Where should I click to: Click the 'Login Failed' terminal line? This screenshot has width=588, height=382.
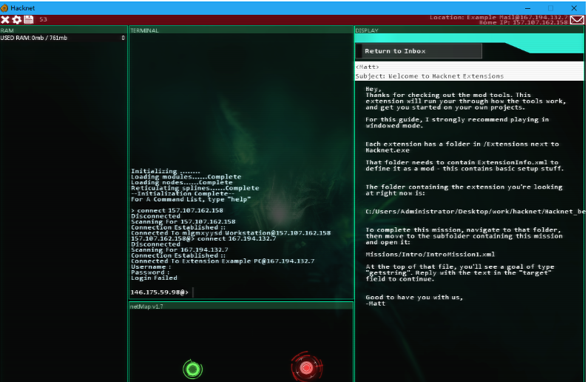pos(154,278)
